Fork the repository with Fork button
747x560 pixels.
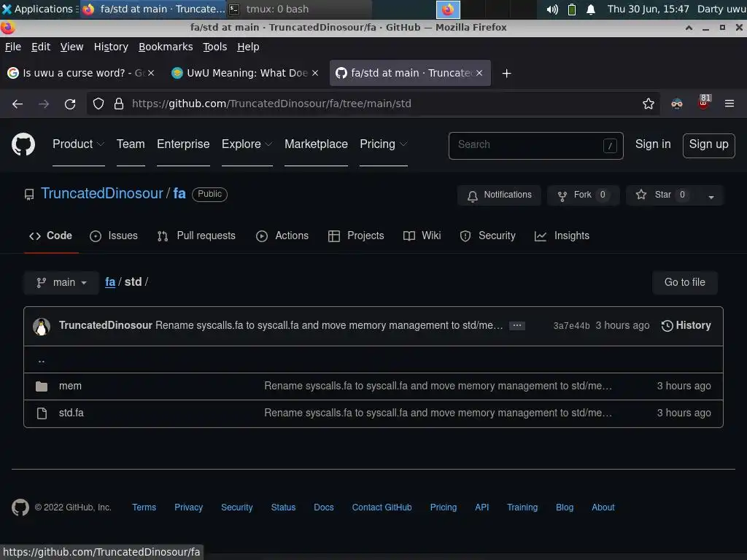(x=583, y=195)
